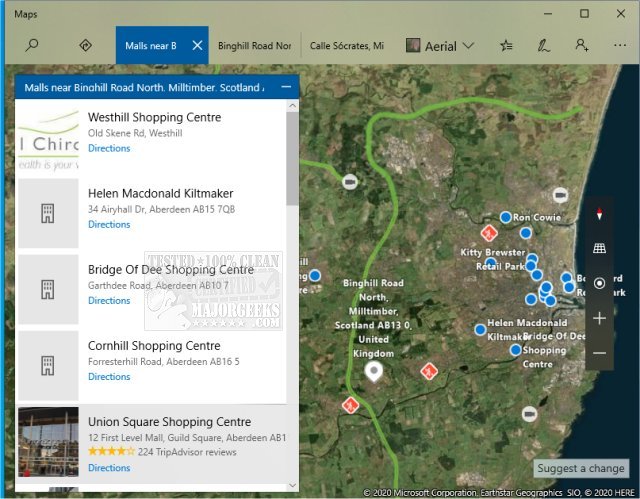Minimize the Malls near results panel
The height and width of the screenshot is (499, 640).
tap(286, 87)
